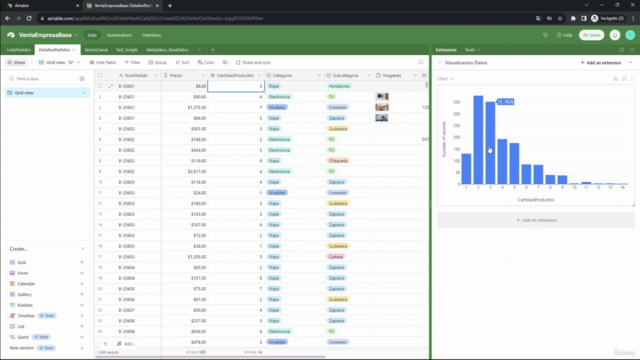Viewport: 640px width, 360px height.
Task: Collapse the Create section
Action: click(82, 249)
